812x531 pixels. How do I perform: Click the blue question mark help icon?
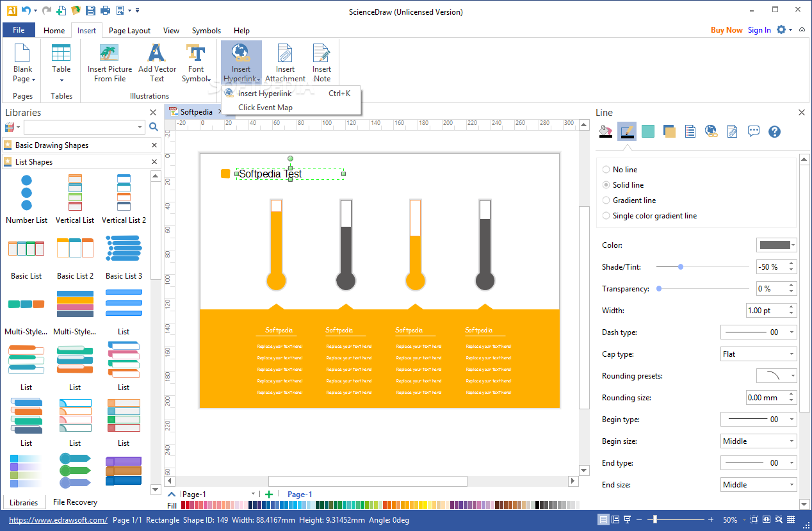tap(774, 131)
